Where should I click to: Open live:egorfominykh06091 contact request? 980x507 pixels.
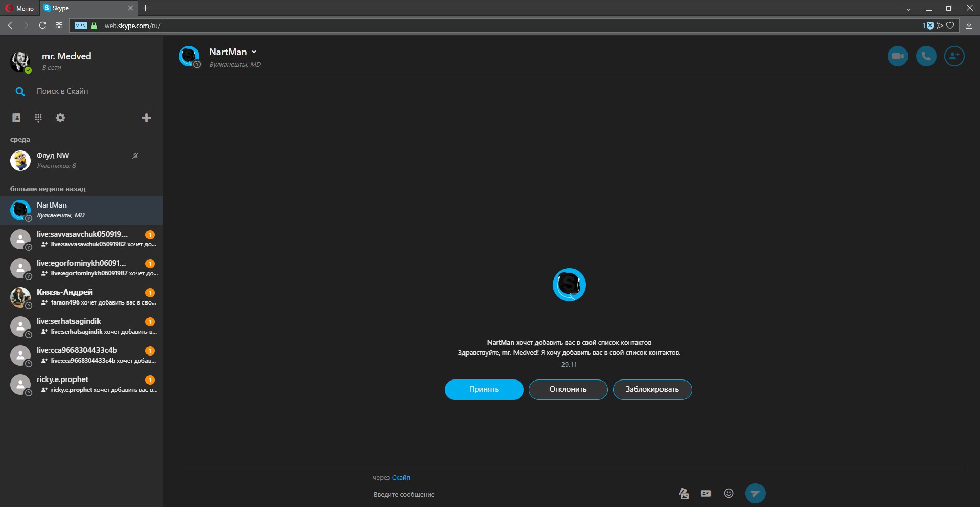pos(82,268)
